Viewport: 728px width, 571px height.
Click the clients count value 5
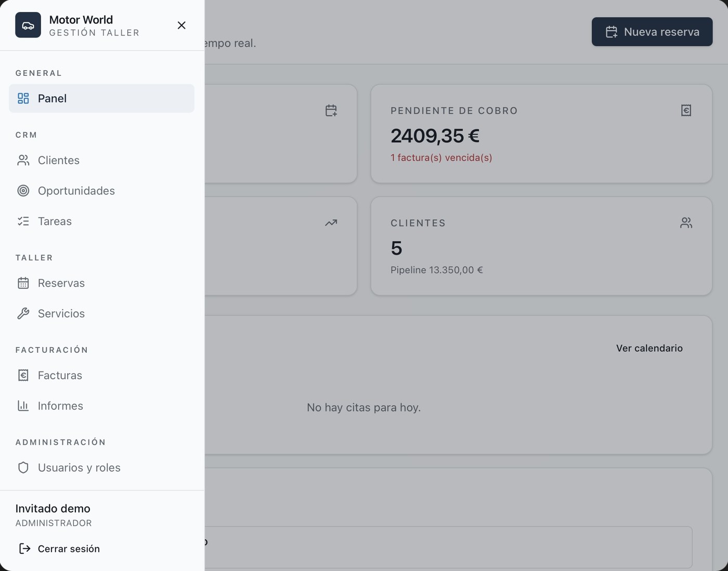pos(397,248)
